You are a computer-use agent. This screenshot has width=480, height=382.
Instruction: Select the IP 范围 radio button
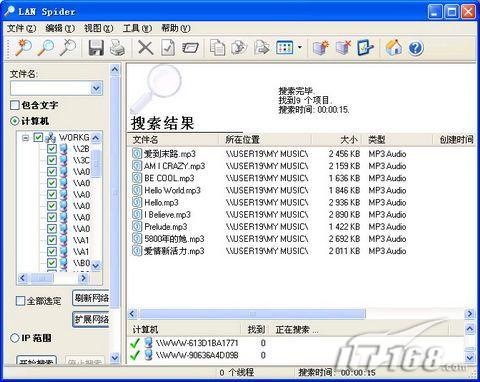(x=14, y=338)
